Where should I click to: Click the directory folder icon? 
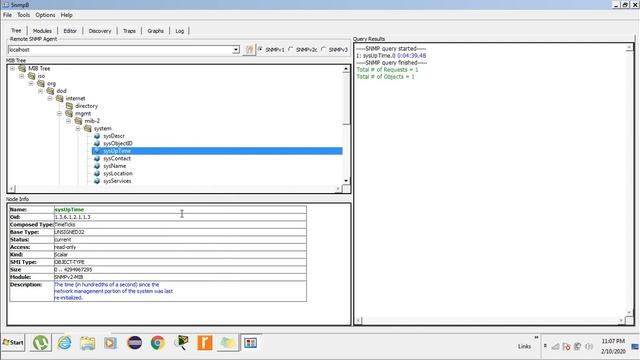coord(69,106)
